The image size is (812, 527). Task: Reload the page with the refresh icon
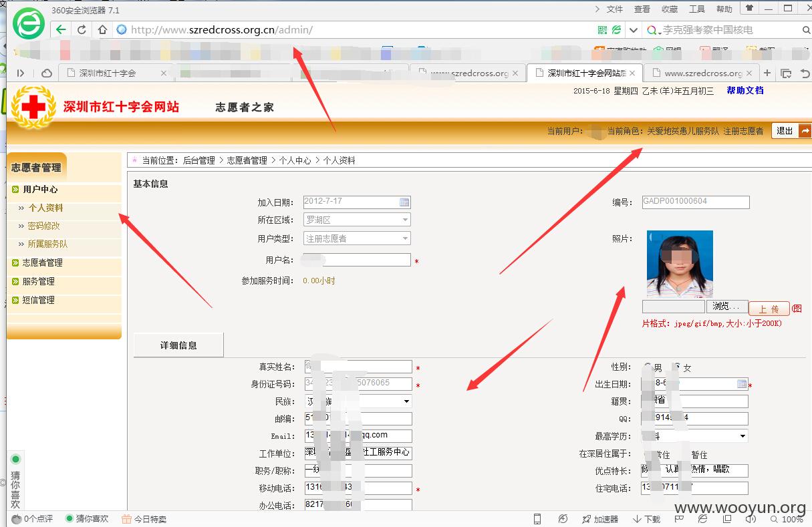82,29
